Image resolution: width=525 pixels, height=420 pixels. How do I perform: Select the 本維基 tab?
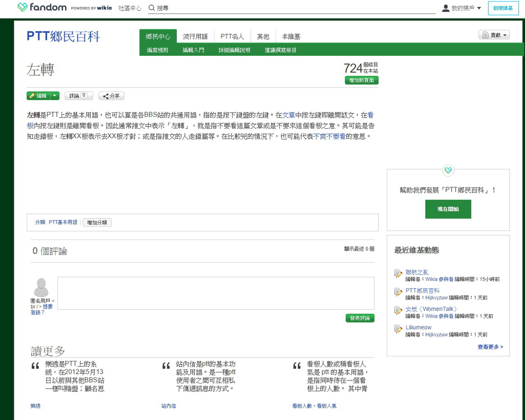point(291,36)
